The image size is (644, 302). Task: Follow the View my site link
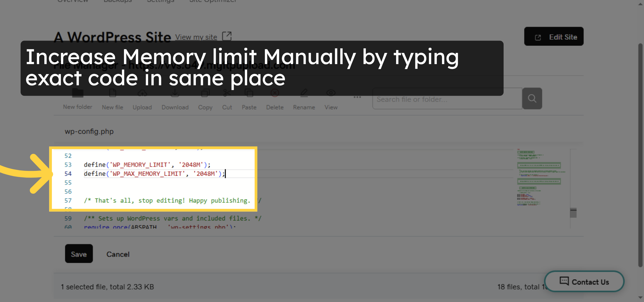[x=196, y=37]
